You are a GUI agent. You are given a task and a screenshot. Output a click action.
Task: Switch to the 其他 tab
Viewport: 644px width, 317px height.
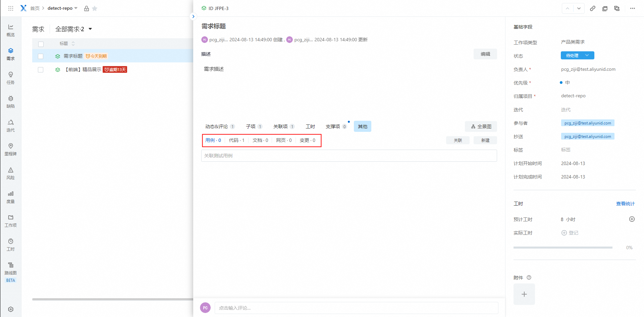point(363,126)
